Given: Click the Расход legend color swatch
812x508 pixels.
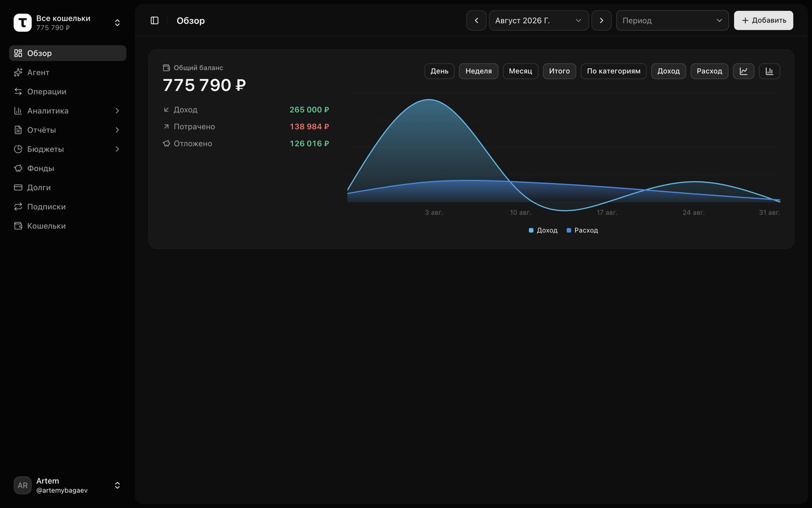Looking at the screenshot, I should (569, 230).
